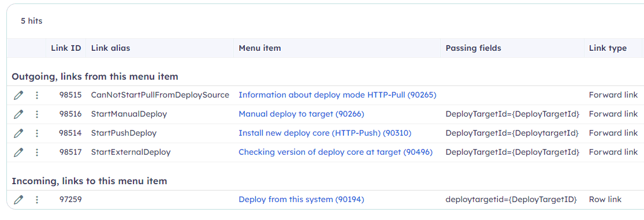Open Information about deploy mode HTTP-Pull link
644x220 pixels.
pos(337,95)
